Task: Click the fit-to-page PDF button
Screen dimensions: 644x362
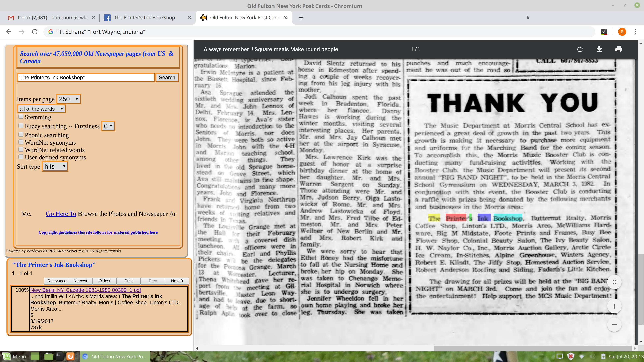Action: 614,282
